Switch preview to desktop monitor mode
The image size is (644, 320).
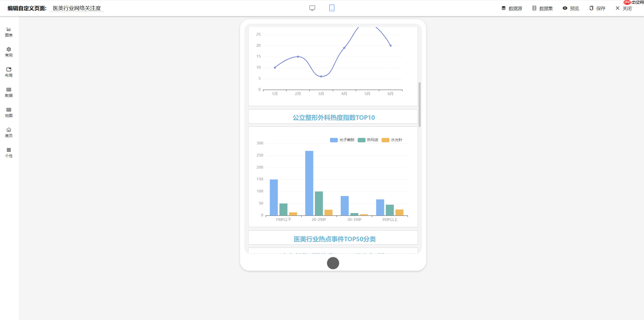click(312, 8)
